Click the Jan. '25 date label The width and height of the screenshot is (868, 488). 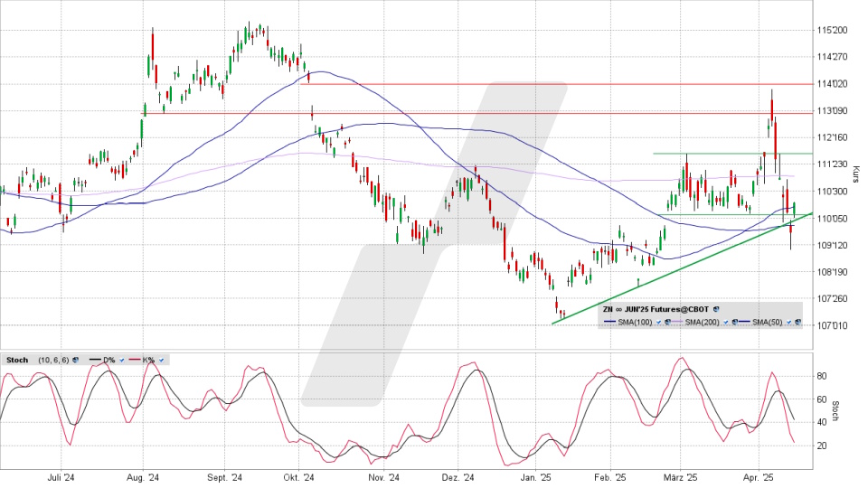pyautogui.click(x=536, y=477)
